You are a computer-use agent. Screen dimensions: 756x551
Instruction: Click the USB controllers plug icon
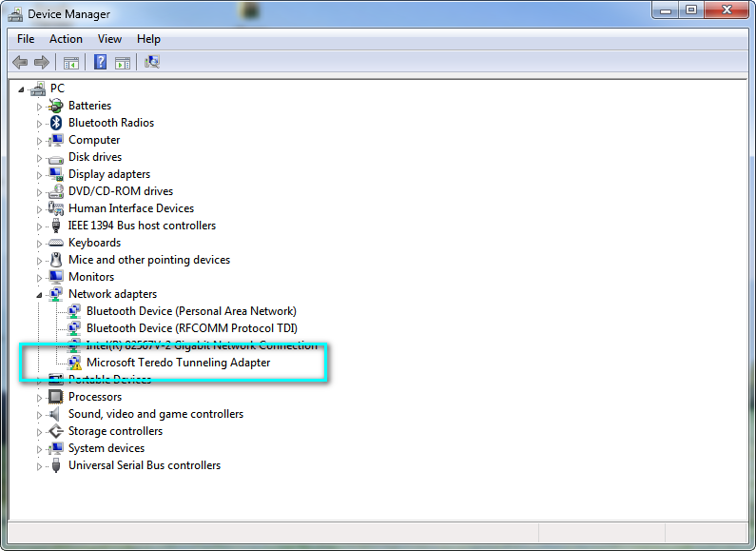(56, 465)
